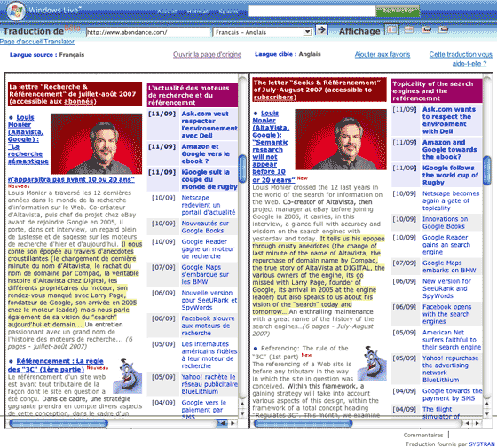Screen dimensions: 497x448
Task: Select the side-by-side view layout icon
Action: click(x=391, y=30)
